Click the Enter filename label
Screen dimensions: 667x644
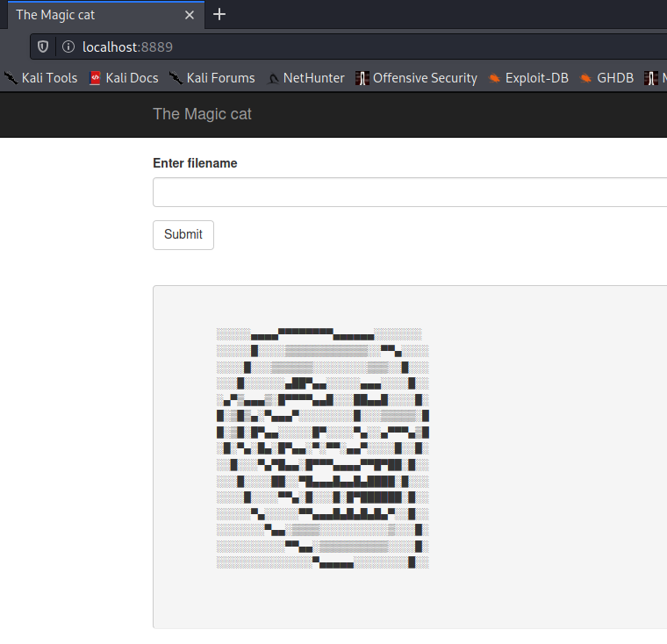pyautogui.click(x=195, y=163)
